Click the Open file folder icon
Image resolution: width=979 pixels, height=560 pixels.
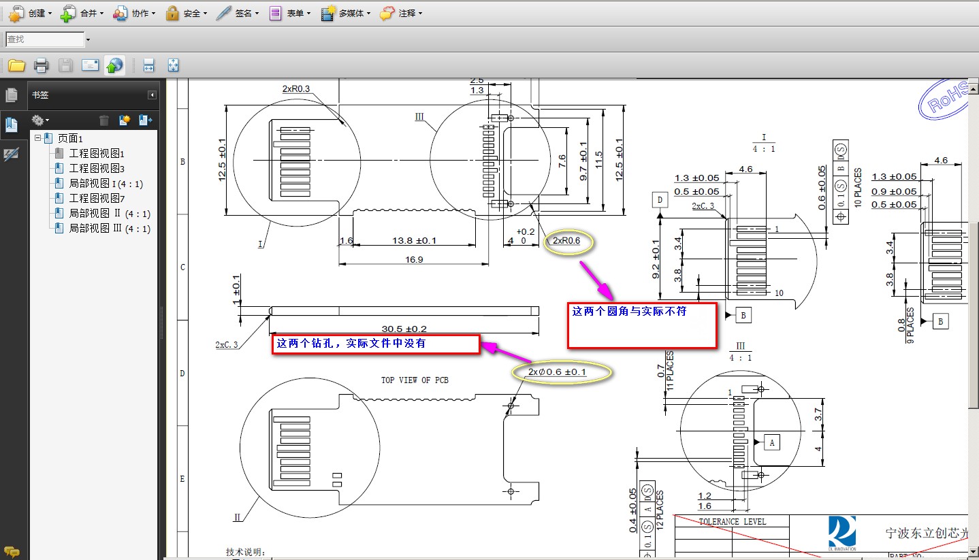tap(16, 65)
